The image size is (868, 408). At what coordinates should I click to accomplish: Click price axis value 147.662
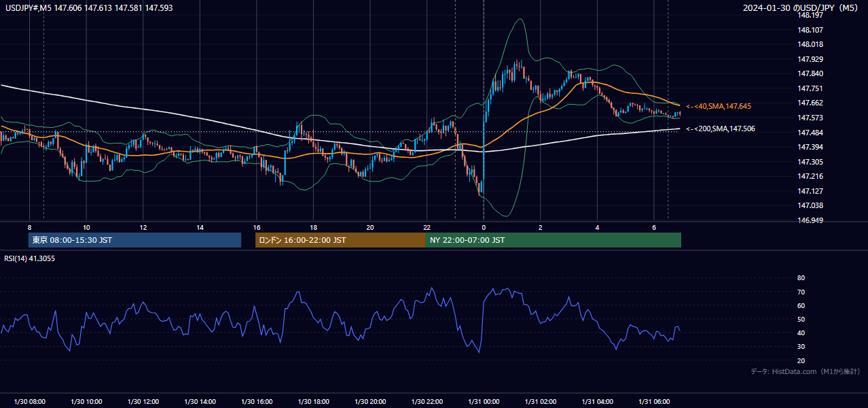[811, 103]
